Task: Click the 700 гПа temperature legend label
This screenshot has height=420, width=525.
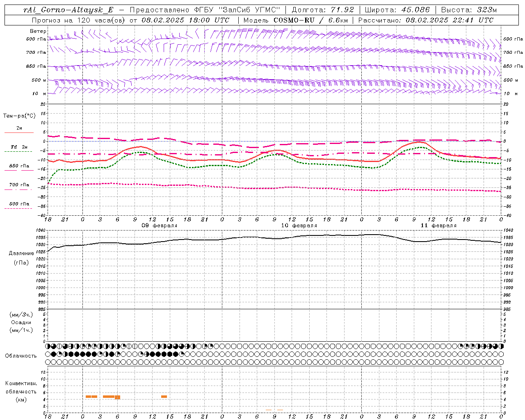Action: (x=19, y=185)
